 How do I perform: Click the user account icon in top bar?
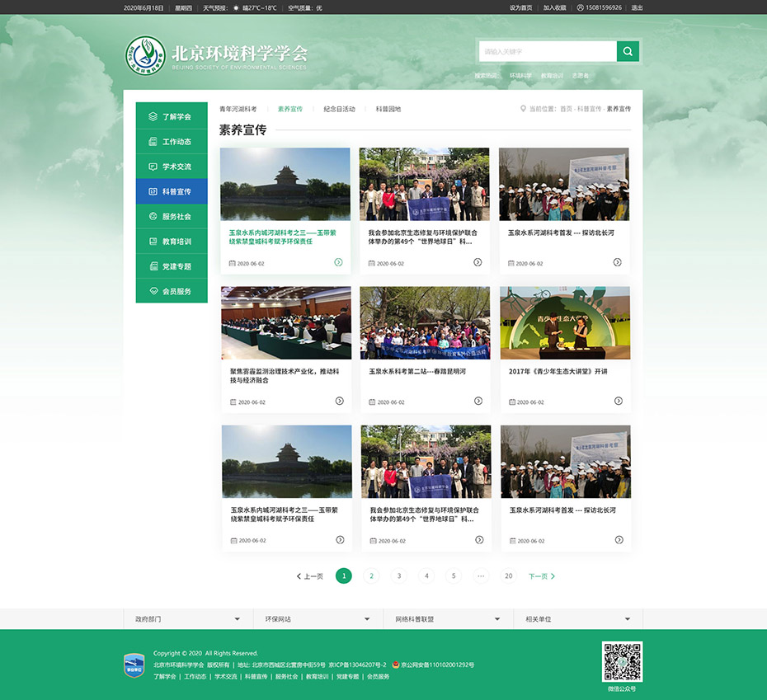pyautogui.click(x=581, y=7)
